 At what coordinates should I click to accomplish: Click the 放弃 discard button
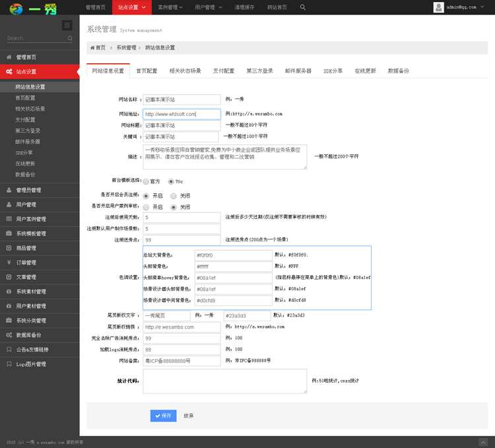click(x=189, y=416)
